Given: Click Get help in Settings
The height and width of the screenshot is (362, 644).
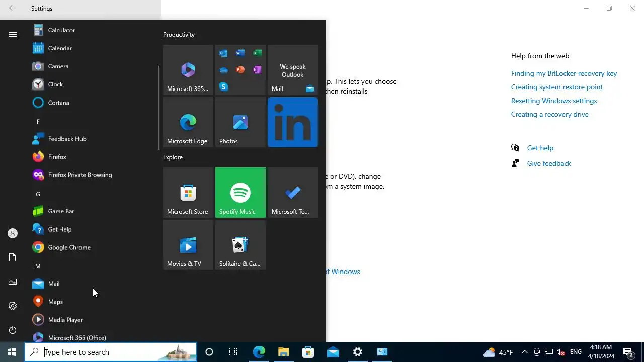Looking at the screenshot, I should coord(540,148).
